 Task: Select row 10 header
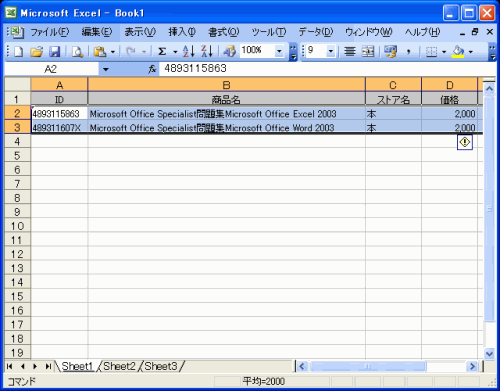point(17,226)
